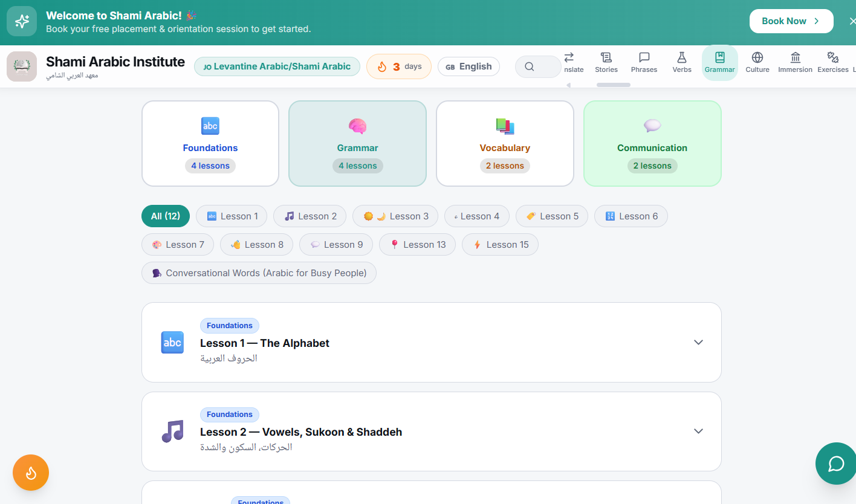The width and height of the screenshot is (856, 504).
Task: Click the 4 lessons badge under Foundations
Action: [x=210, y=166]
